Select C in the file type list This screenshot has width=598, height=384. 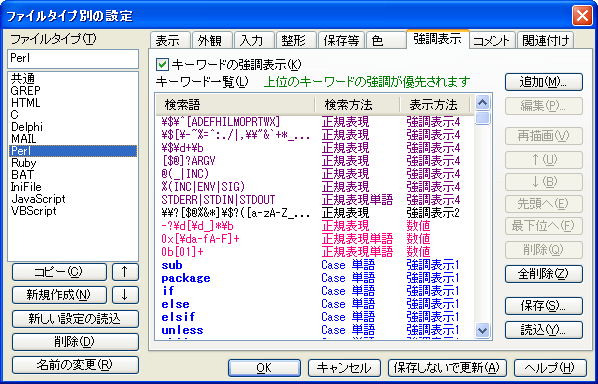pos(72,115)
